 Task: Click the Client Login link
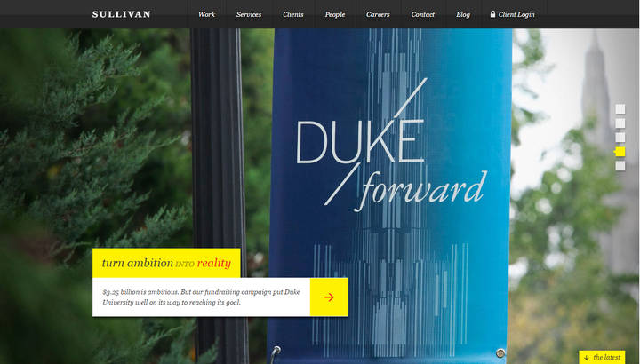[516, 15]
